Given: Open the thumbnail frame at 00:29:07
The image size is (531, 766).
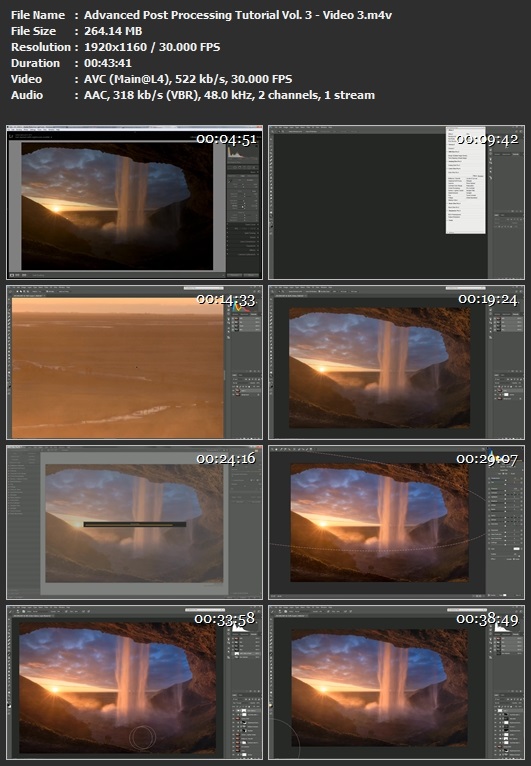Looking at the screenshot, I should 396,522.
